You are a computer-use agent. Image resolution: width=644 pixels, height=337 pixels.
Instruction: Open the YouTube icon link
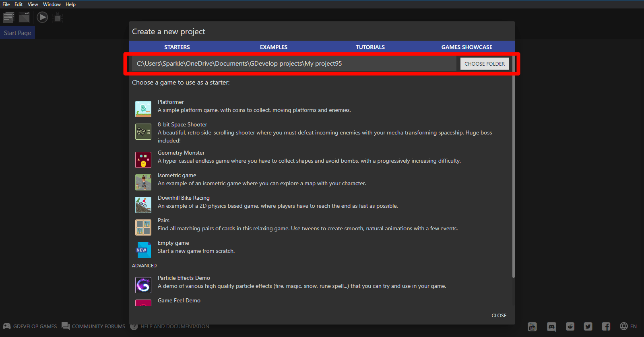(532, 327)
